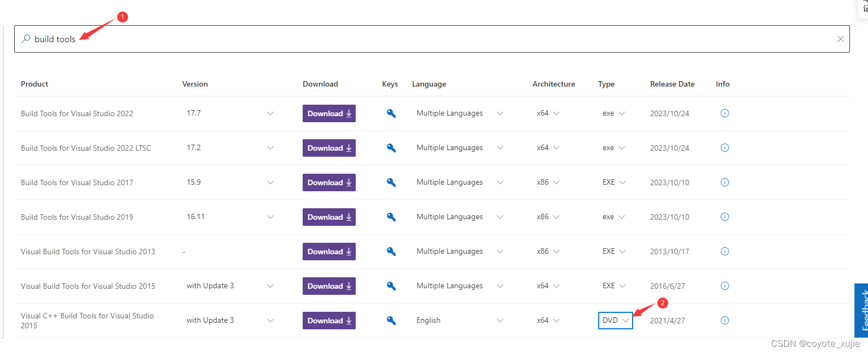Download Build Tools for Visual Studio 2022

click(329, 113)
